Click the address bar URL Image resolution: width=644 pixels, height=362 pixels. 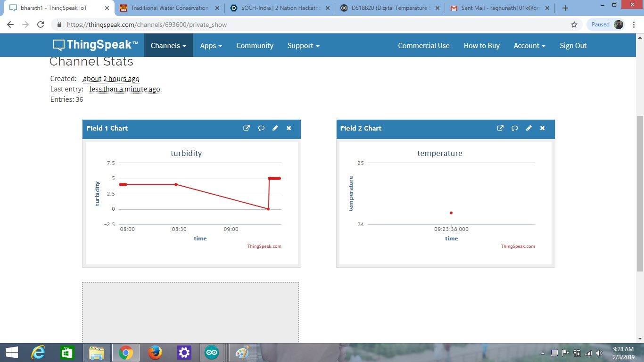coord(147,25)
